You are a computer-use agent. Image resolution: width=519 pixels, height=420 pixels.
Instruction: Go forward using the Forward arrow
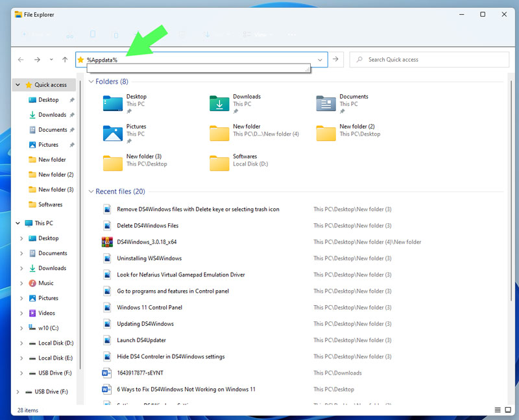(37, 60)
